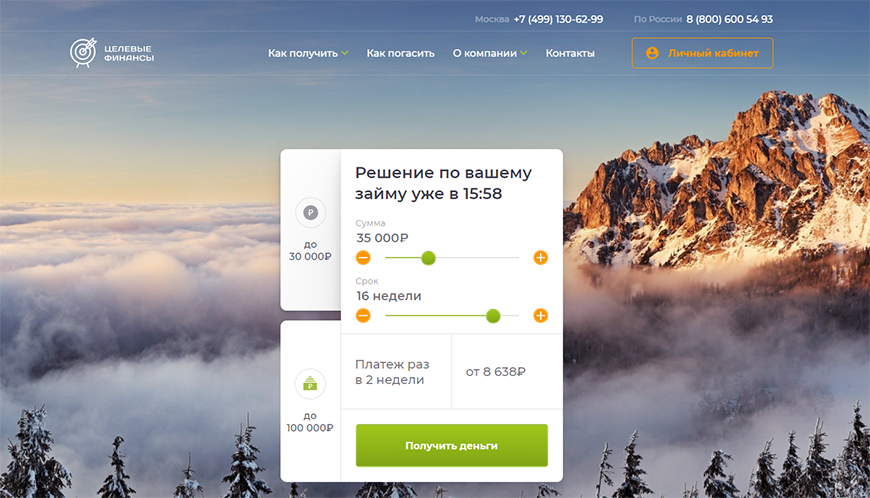Open the Как погасить menu item

(401, 53)
